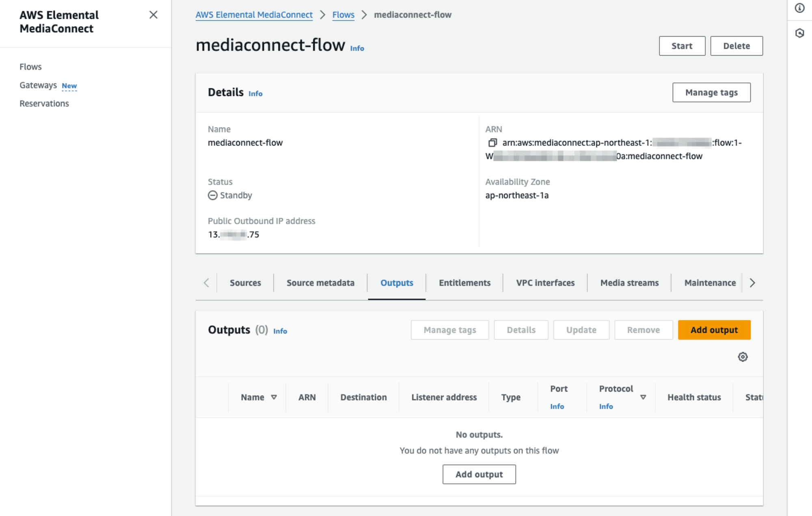Click the ap-northeast-1a availability zone value
Viewport: 812px width, 516px height.
pyautogui.click(x=517, y=195)
